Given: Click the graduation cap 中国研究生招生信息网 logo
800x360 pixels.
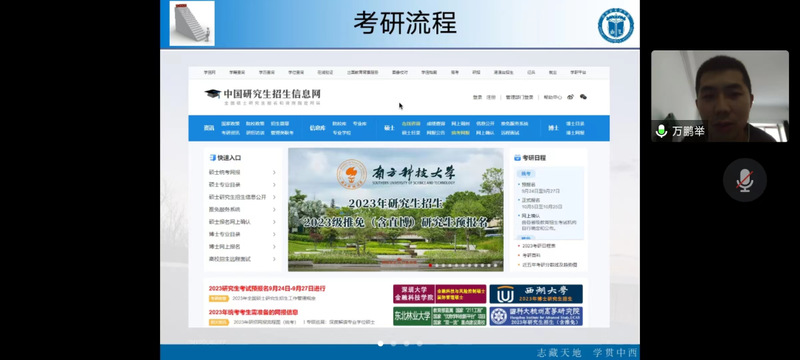Looking at the screenshot, I should coord(263,96).
